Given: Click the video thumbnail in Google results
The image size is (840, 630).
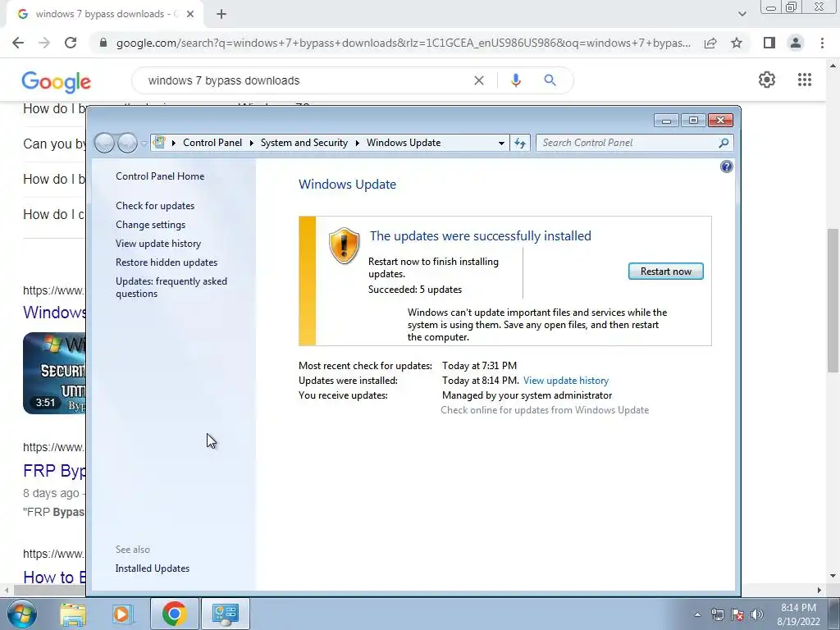Looking at the screenshot, I should (x=54, y=373).
